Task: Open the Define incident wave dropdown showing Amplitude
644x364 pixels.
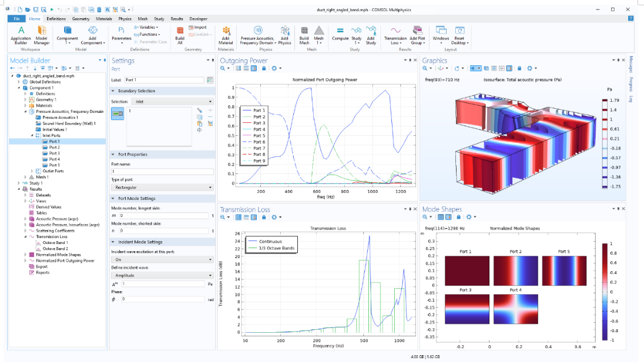Action: [x=162, y=275]
